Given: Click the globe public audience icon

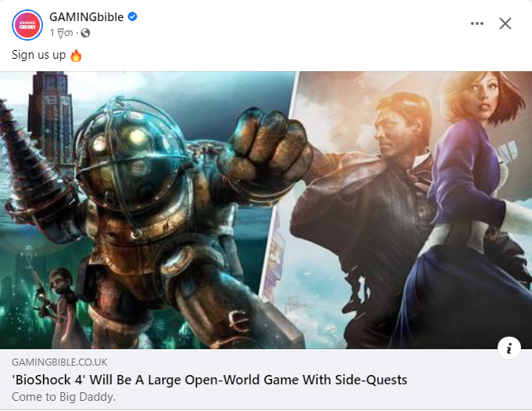Looking at the screenshot, I should tap(85, 33).
